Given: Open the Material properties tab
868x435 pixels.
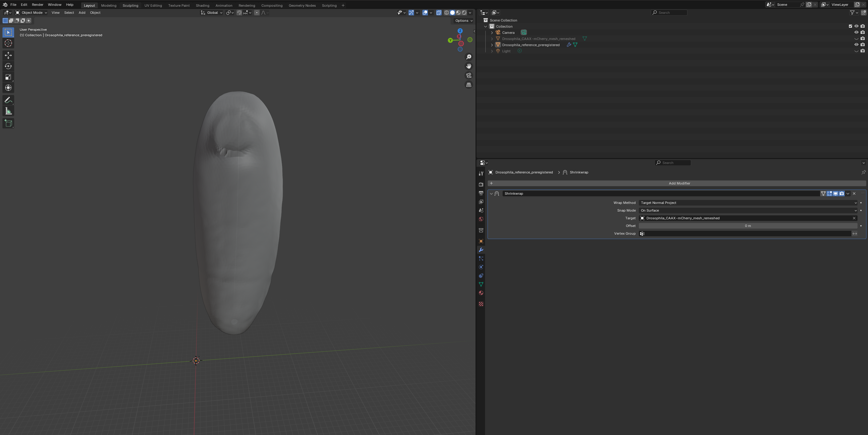Looking at the screenshot, I should point(481,293).
